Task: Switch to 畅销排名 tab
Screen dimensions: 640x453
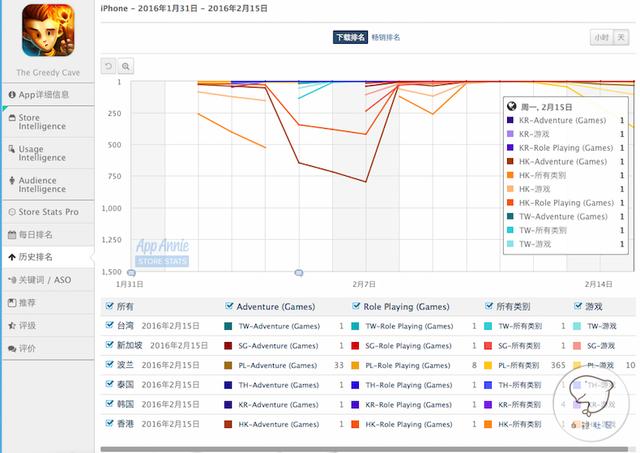Action: pos(386,37)
